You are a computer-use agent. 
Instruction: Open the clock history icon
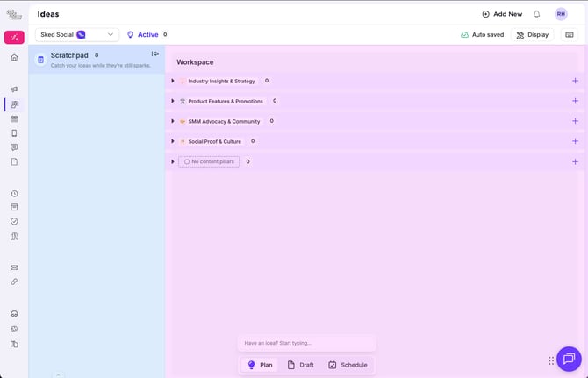coord(14,194)
